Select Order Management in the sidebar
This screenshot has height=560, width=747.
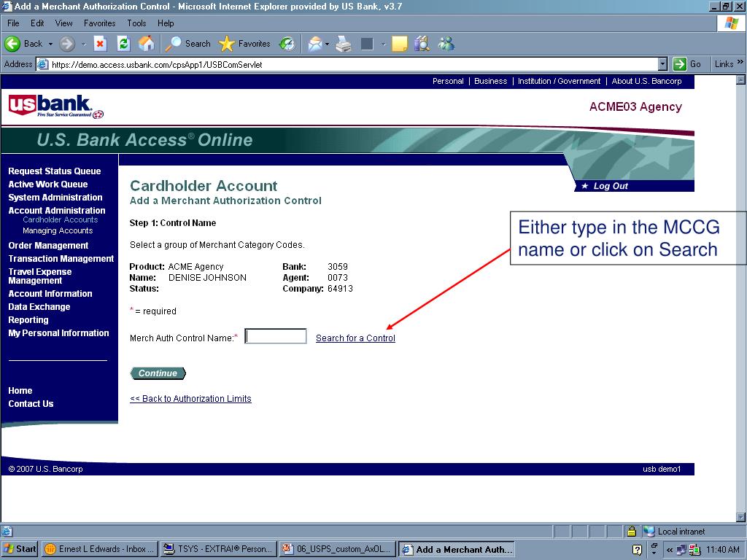point(48,246)
